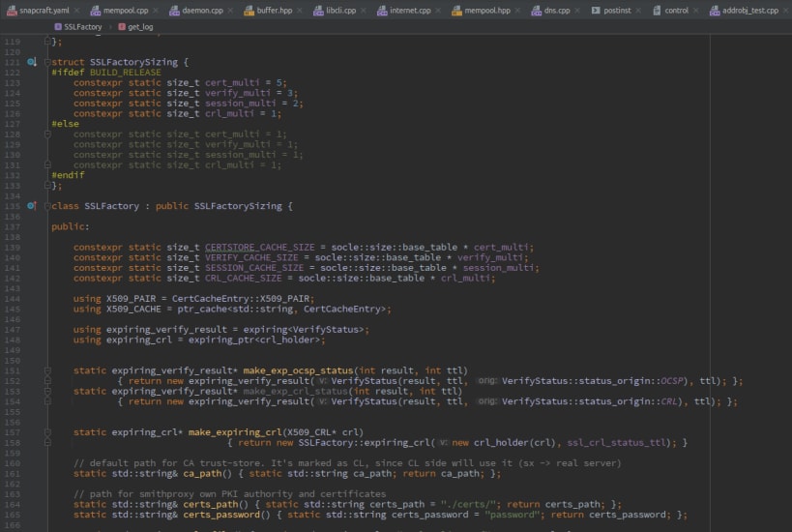The width and height of the screenshot is (792, 532).
Task: Select the postinst tab
Action: (x=617, y=10)
